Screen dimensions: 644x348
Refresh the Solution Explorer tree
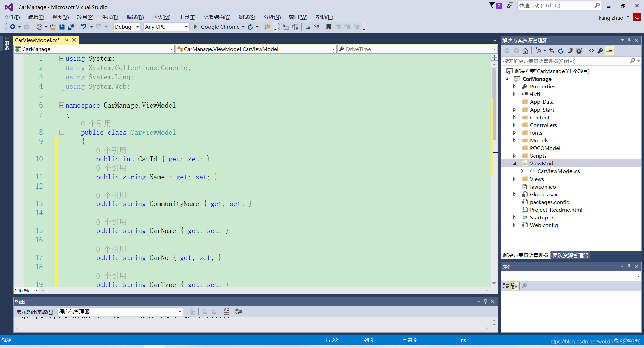[561, 51]
